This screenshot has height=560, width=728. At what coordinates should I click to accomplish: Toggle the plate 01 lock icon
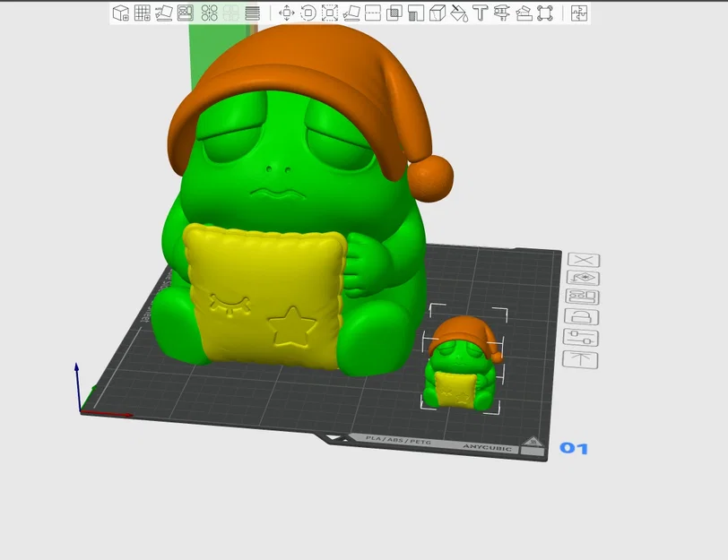pos(582,316)
